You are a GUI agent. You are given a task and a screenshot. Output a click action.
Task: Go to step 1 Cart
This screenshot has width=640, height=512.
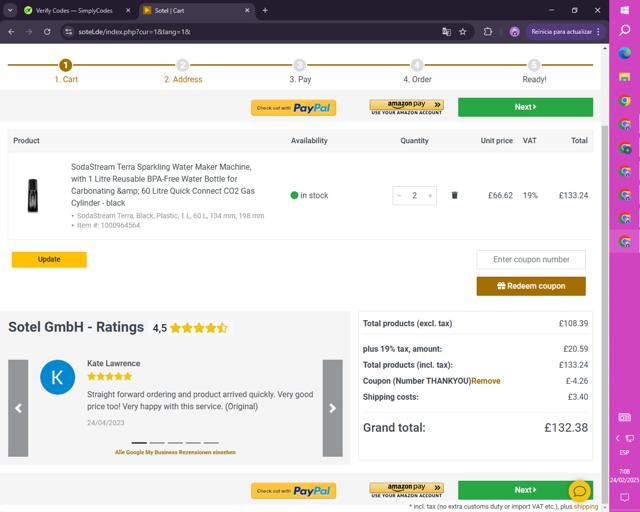(66, 71)
